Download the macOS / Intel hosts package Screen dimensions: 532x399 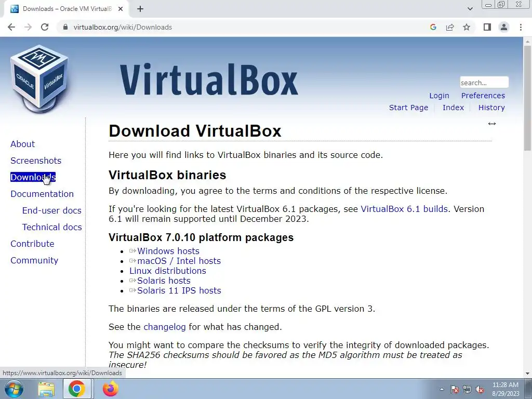point(179,261)
